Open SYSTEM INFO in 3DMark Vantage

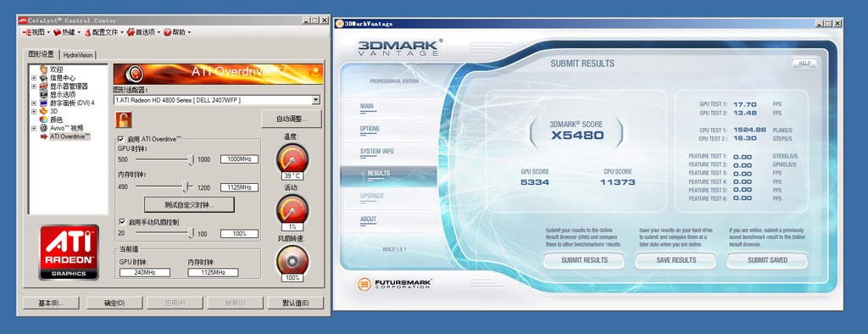tap(377, 151)
